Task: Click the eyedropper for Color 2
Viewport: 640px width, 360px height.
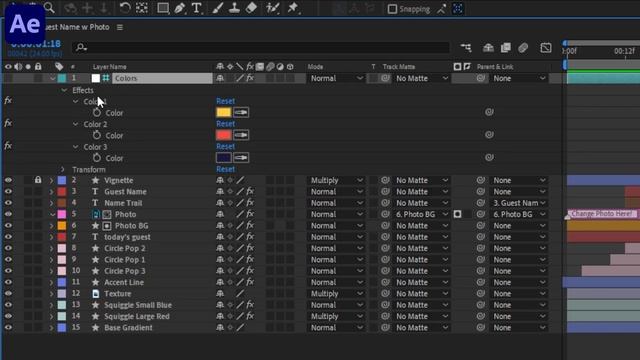Action: pyautogui.click(x=241, y=135)
